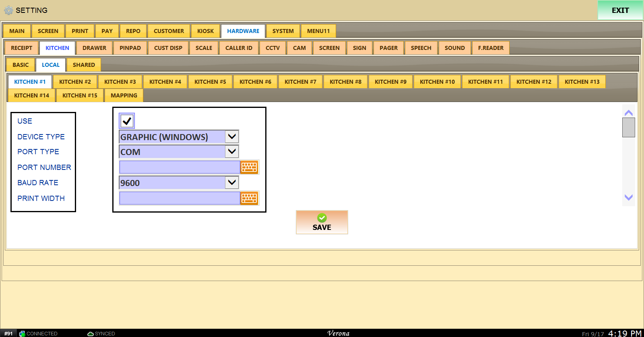Select the KITCHEN hardware tab
Screen dimensions: 644x337
(x=57, y=48)
